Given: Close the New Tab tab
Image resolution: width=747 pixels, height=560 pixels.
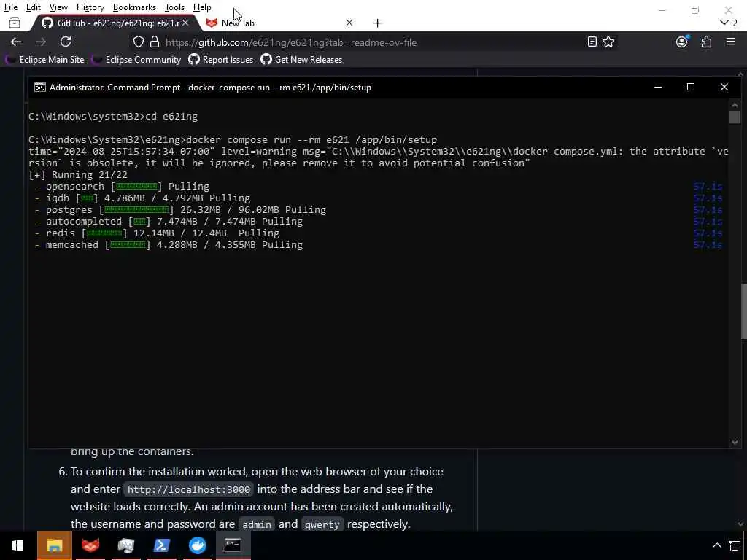Looking at the screenshot, I should tap(349, 23).
